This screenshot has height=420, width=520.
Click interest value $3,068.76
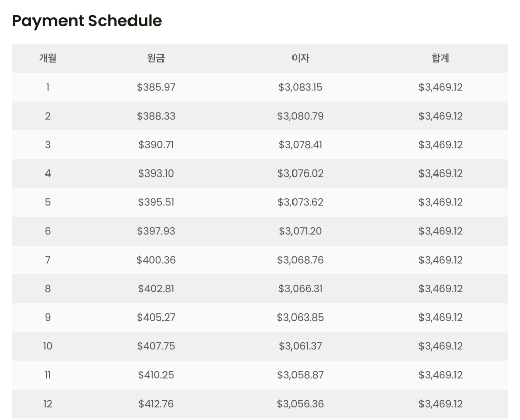(x=301, y=260)
